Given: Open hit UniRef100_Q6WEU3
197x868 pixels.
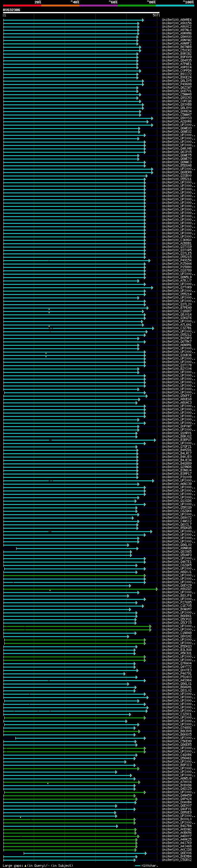Looking at the screenshot, I should pos(177,128).
